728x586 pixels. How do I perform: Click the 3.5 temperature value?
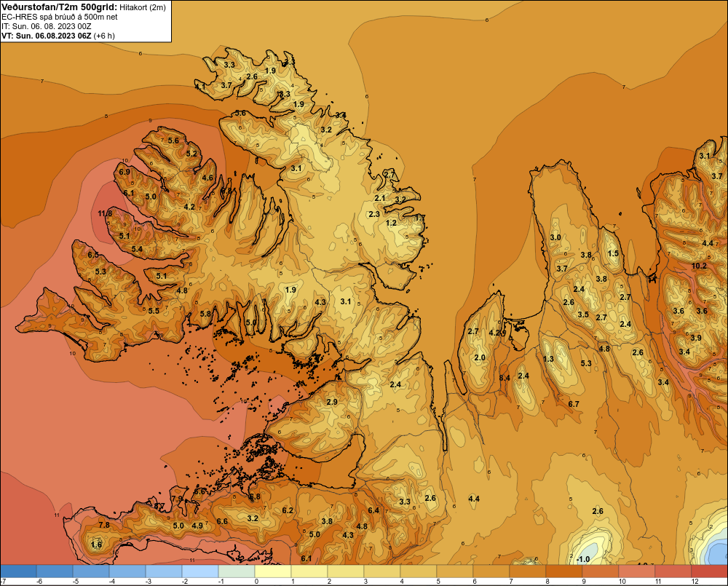point(583,314)
